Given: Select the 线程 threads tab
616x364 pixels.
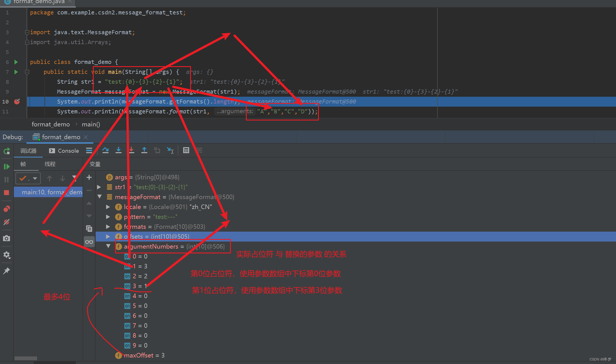Looking at the screenshot, I should [x=50, y=164].
